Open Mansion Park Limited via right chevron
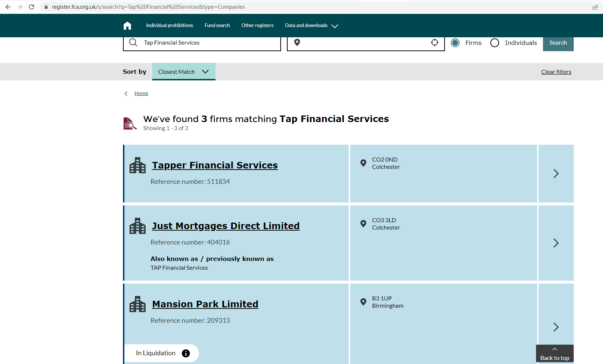 click(556, 327)
